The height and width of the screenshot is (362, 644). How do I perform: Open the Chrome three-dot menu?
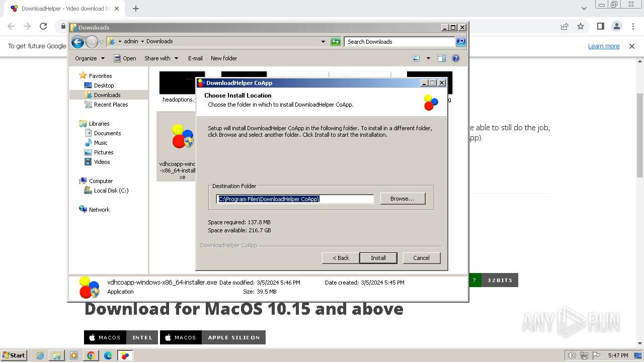coord(632,26)
